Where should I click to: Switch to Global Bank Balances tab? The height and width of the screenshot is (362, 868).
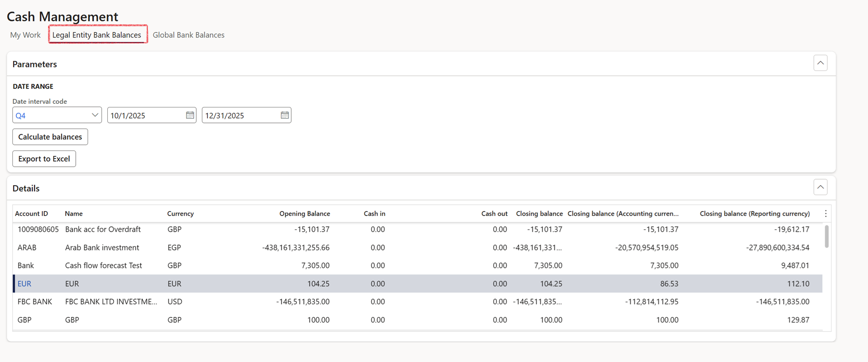point(189,35)
